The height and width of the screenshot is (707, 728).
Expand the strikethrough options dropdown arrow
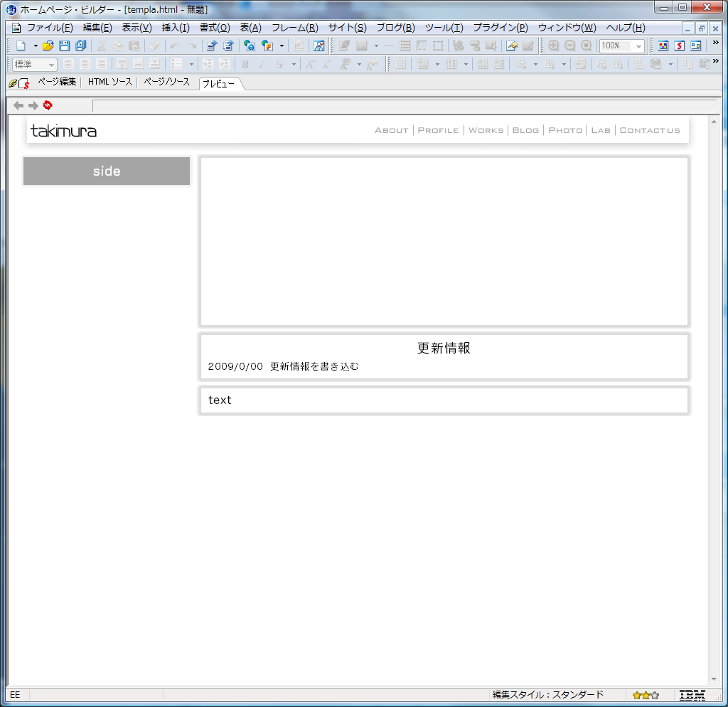[x=294, y=64]
